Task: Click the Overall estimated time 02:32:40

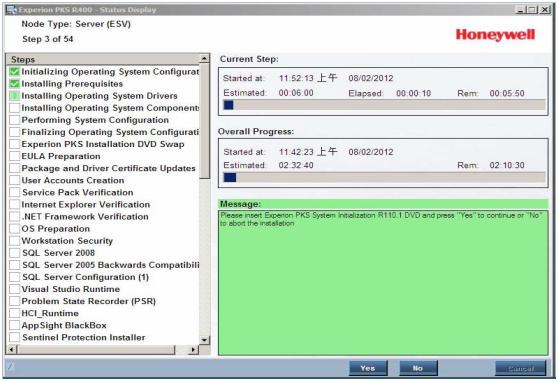Action: (296, 165)
